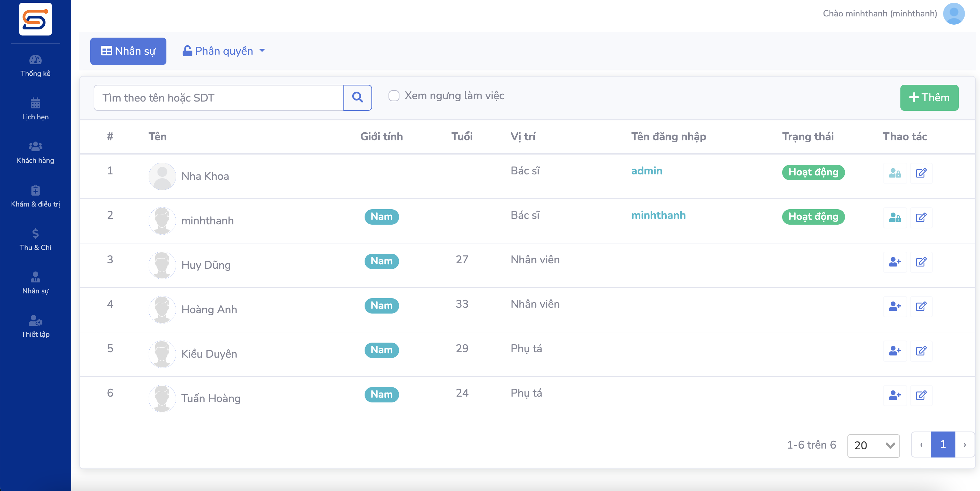
Task: Open Khám & điều trị section
Action: (x=36, y=196)
